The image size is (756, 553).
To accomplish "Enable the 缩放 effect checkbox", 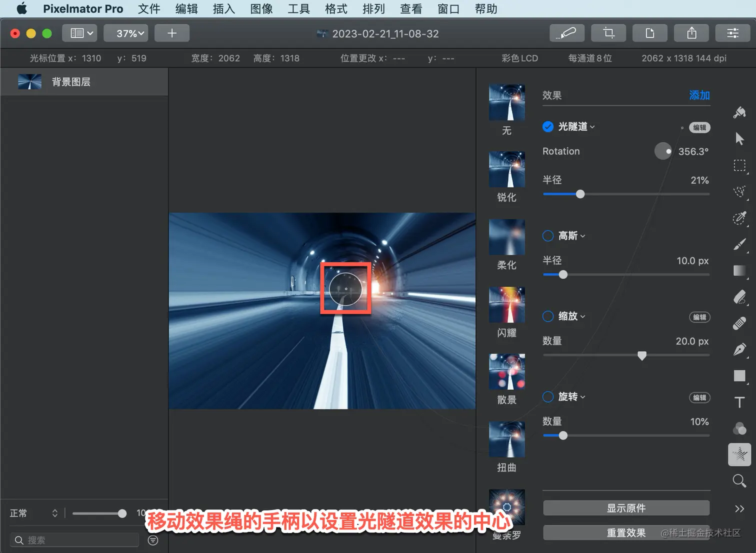I will pos(548,316).
